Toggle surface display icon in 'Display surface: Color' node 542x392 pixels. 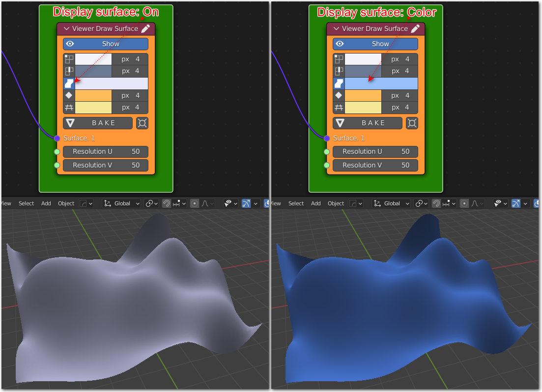point(339,84)
